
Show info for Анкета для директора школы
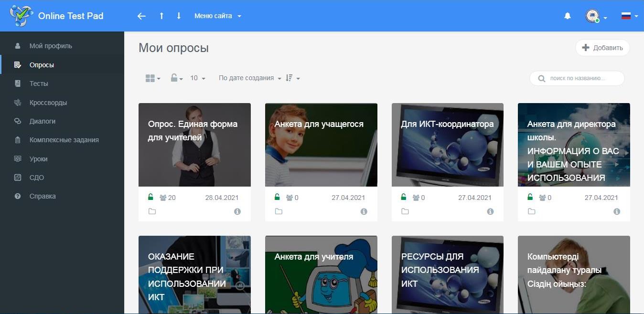[x=617, y=211]
